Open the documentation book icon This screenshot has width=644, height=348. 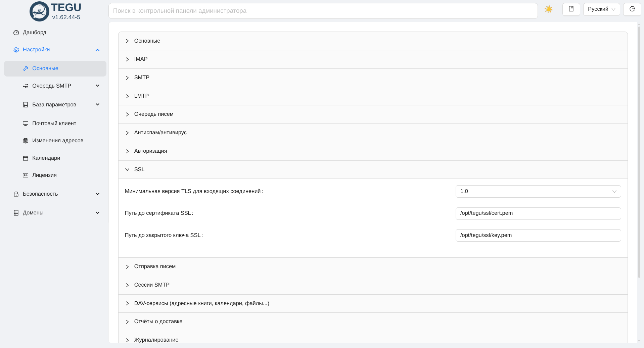click(571, 9)
